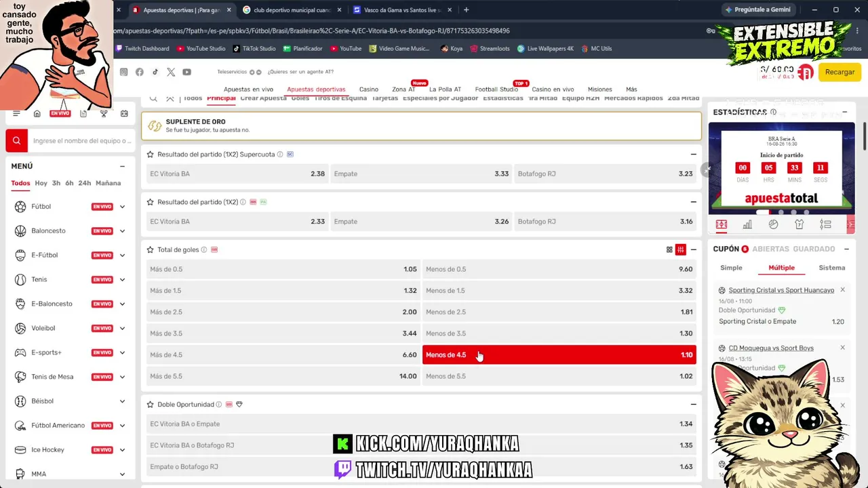Go to Apuestas en vivo navigation tab
This screenshot has width=868, height=488.
248,89
